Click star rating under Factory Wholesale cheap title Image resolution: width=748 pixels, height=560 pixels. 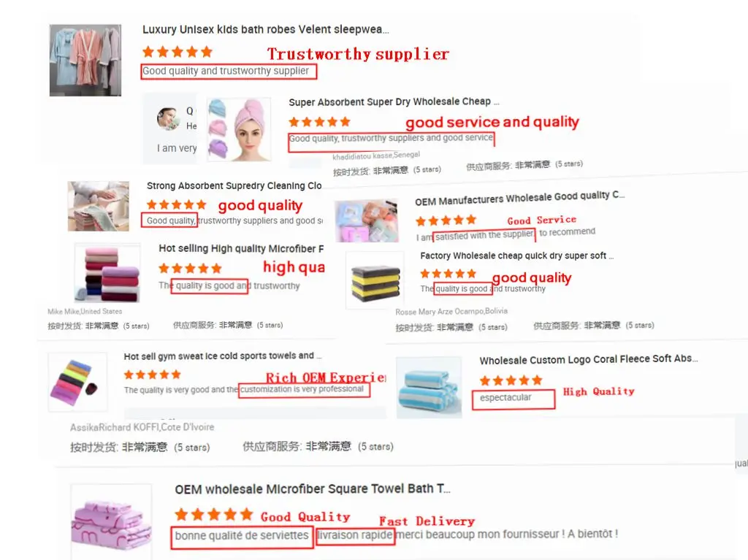point(448,273)
